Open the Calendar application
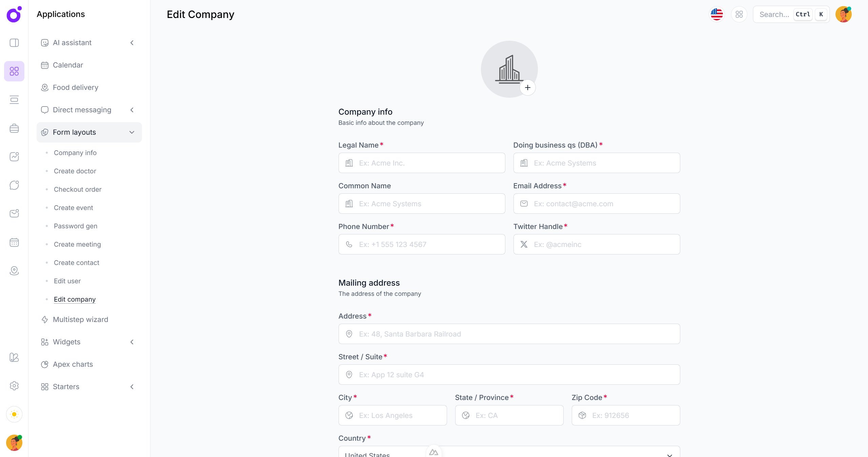Screen dimensions: 868x457 point(68,65)
